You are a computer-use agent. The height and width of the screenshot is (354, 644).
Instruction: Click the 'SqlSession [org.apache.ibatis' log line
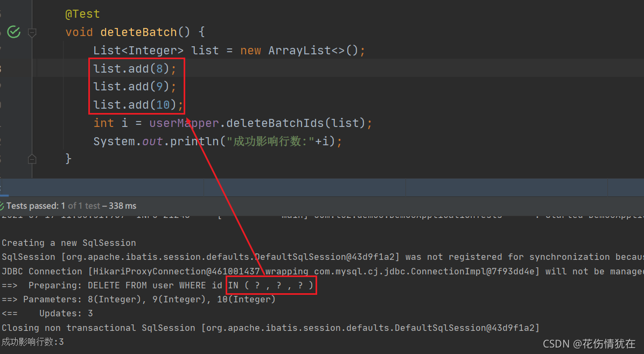[322, 257]
